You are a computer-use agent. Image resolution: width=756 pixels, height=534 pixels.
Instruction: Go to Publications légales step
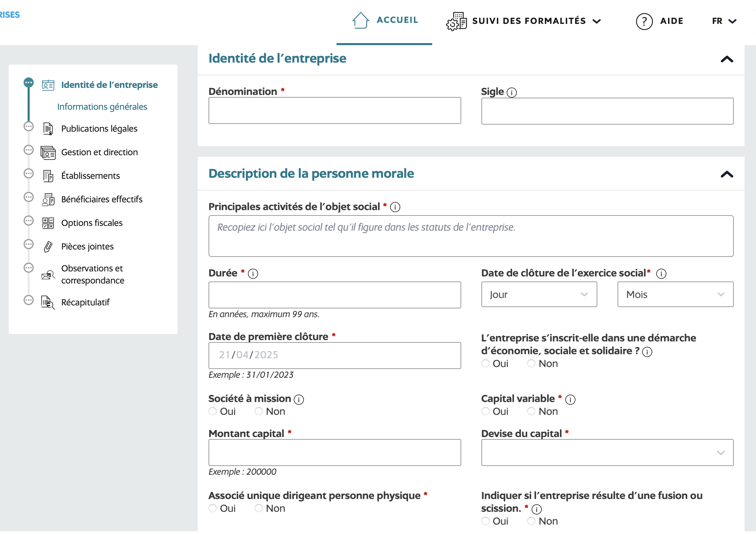tap(99, 129)
